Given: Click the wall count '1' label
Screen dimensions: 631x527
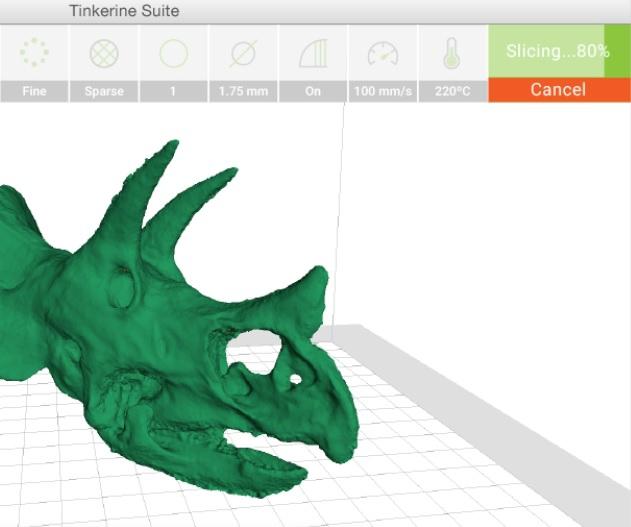Looking at the screenshot, I should coord(174,91).
